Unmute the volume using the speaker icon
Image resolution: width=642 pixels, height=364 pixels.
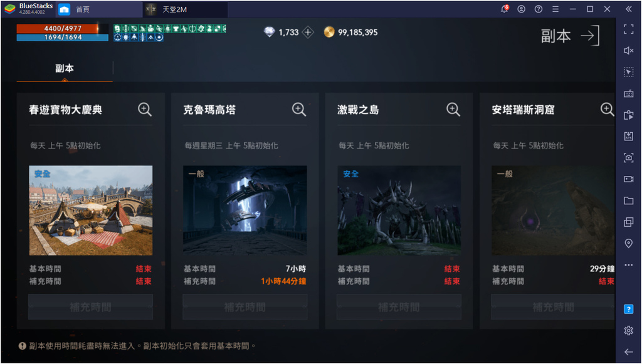pyautogui.click(x=628, y=50)
